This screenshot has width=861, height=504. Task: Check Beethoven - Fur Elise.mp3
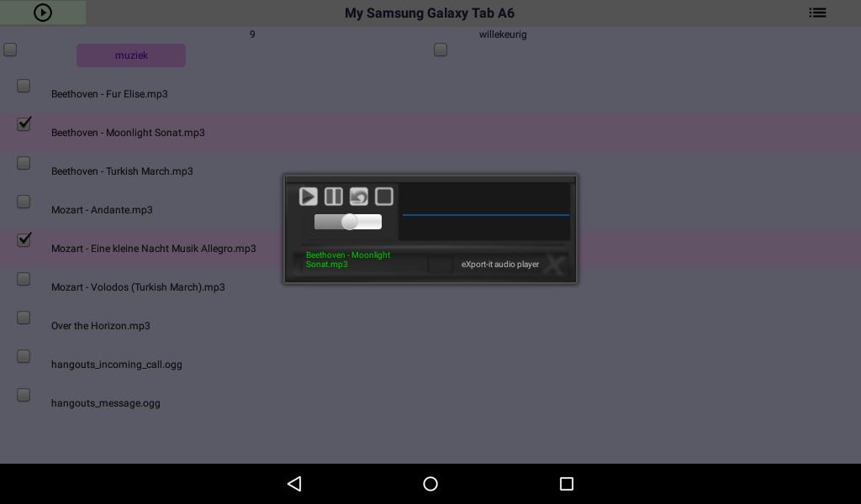24,87
